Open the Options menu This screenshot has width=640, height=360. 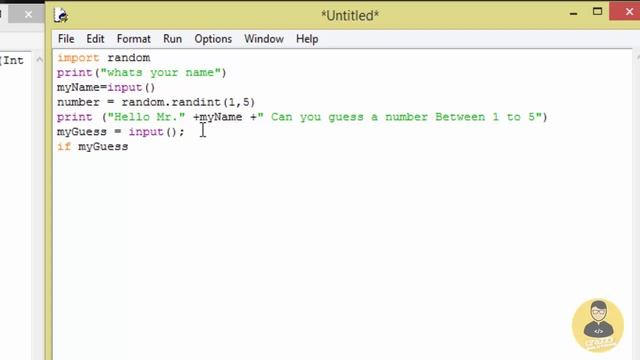click(213, 39)
